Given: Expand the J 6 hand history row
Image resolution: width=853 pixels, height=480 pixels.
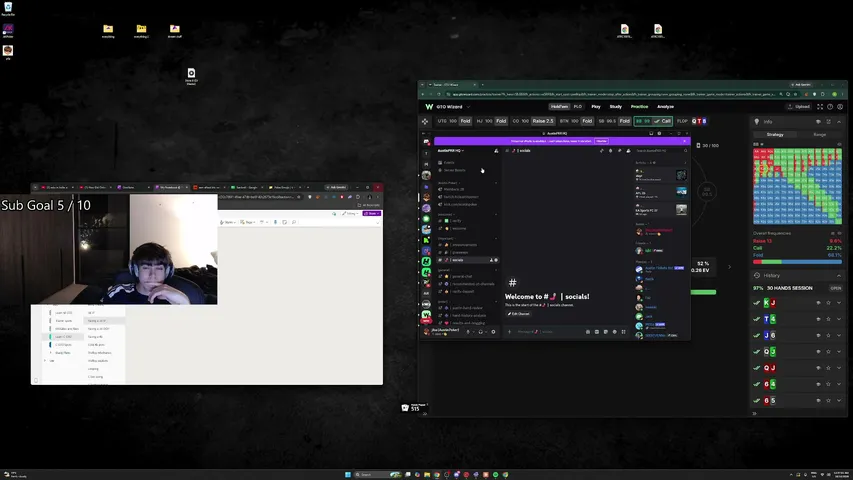Looking at the screenshot, I should pos(839,335).
